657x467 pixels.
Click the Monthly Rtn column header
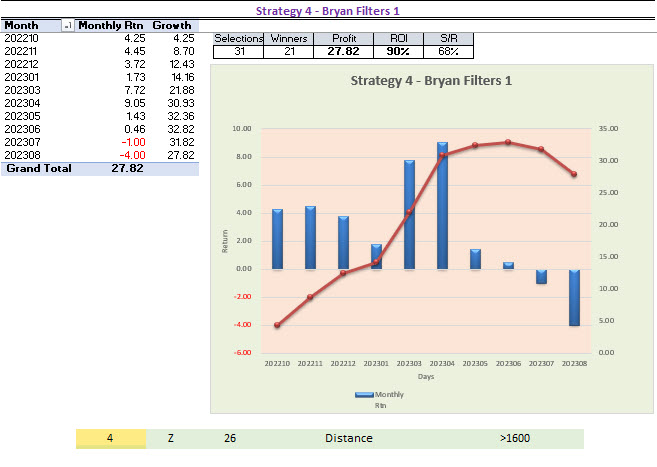pyautogui.click(x=110, y=25)
